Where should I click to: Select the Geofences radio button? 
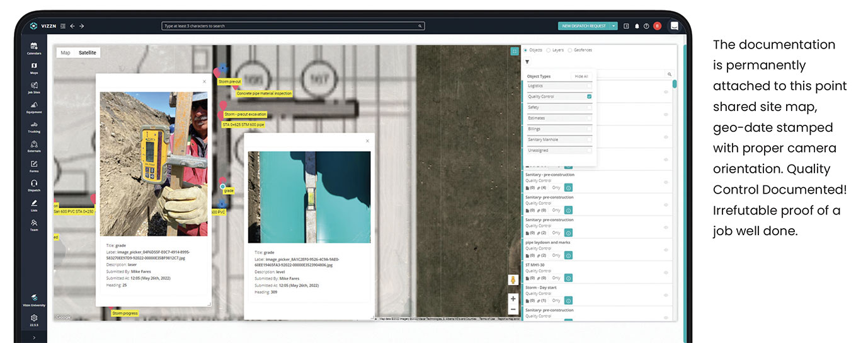(x=569, y=50)
